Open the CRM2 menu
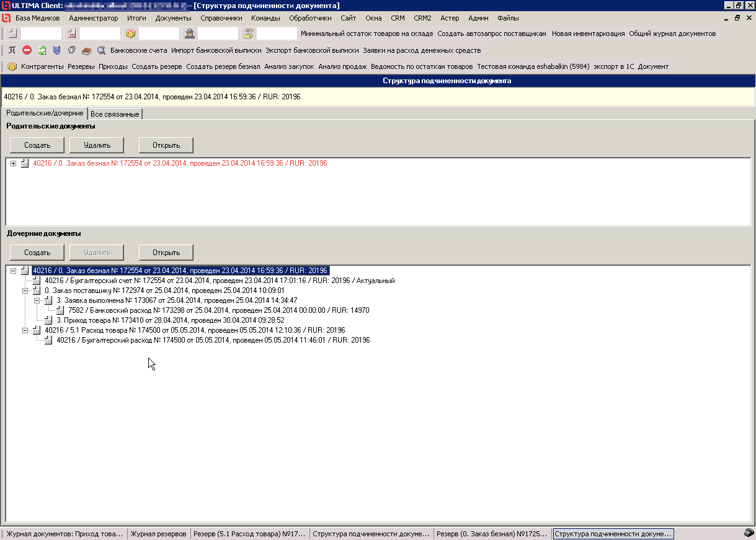Screen dimensions: 756x540 tap(422, 18)
